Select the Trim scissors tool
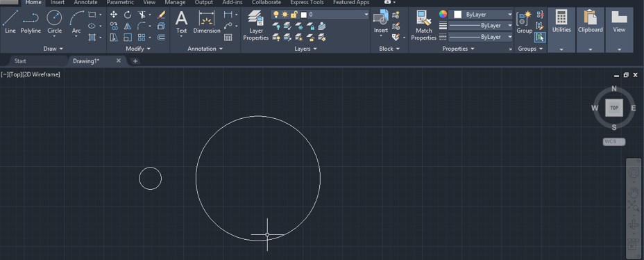This screenshot has width=644, height=260. (x=142, y=15)
